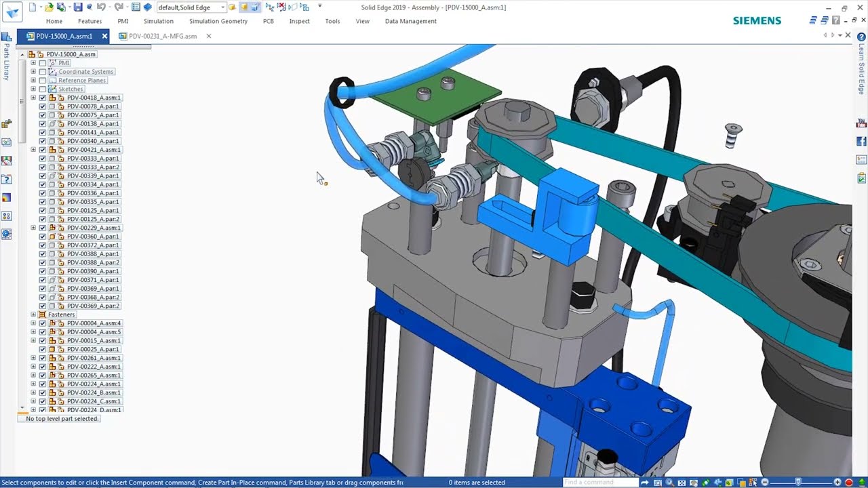This screenshot has height=488, width=868.
Task: Open the Solid Edge application button
Action: (x=12, y=12)
